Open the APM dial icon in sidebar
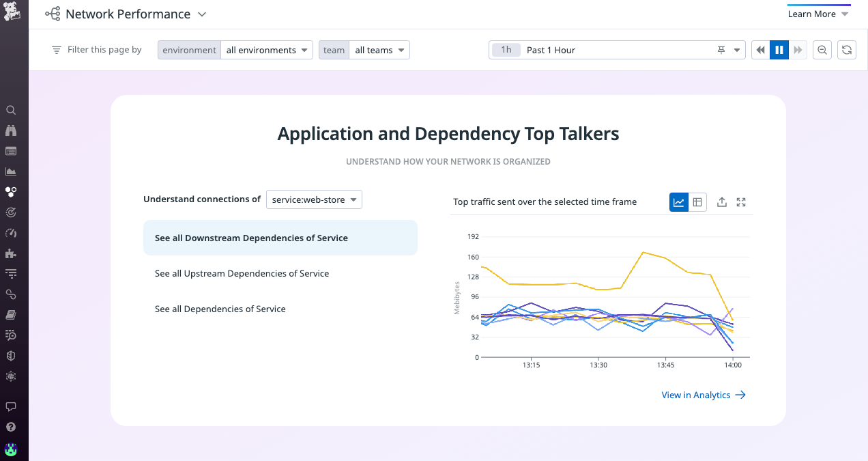The height and width of the screenshot is (461, 868). (x=10, y=233)
